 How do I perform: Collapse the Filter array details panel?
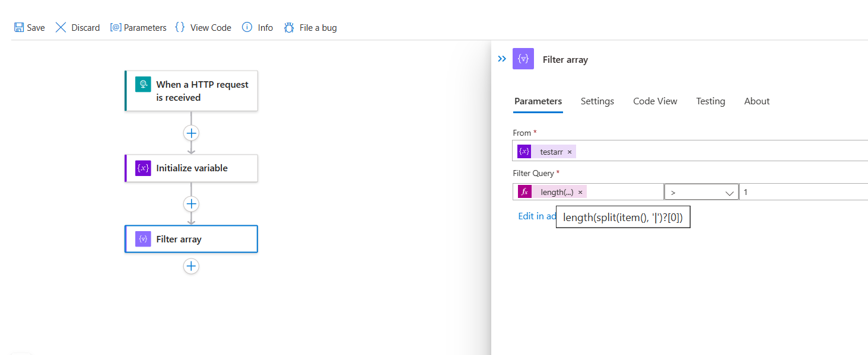(x=502, y=59)
